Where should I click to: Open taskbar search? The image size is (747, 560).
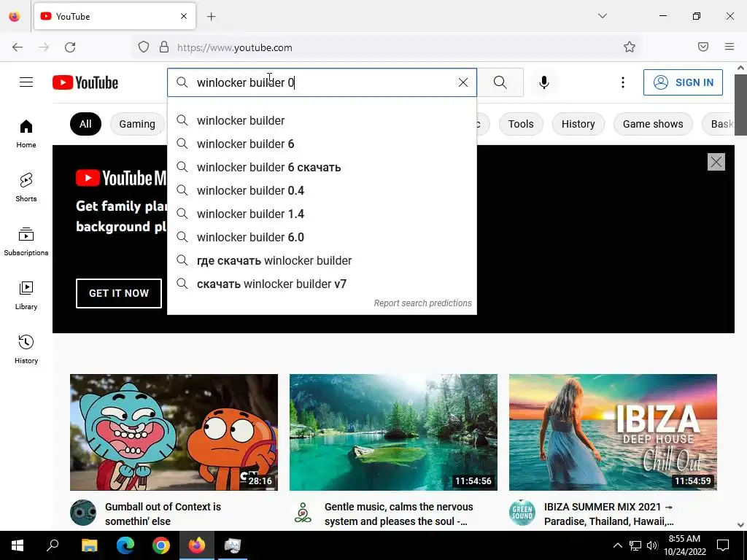pos(53,545)
